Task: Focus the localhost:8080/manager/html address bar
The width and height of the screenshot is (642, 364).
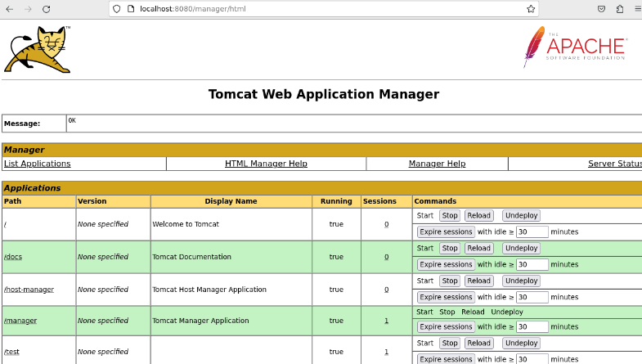Action: (324, 9)
